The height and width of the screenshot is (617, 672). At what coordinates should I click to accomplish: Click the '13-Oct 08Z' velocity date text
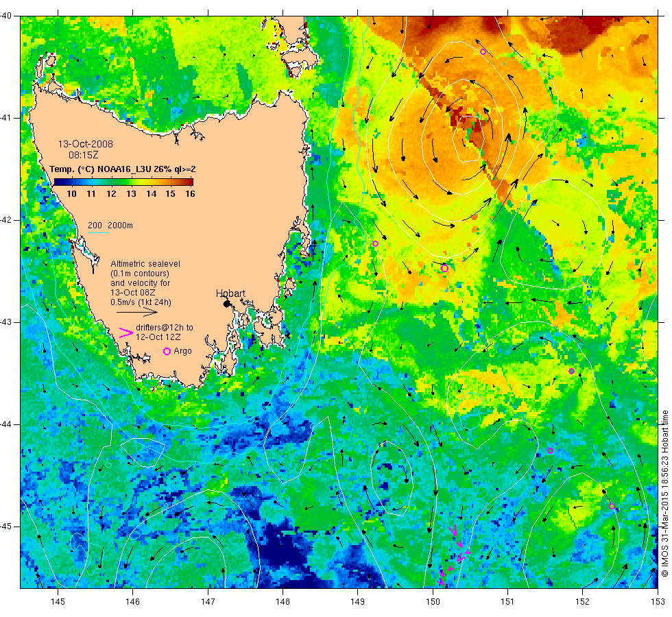(133, 293)
